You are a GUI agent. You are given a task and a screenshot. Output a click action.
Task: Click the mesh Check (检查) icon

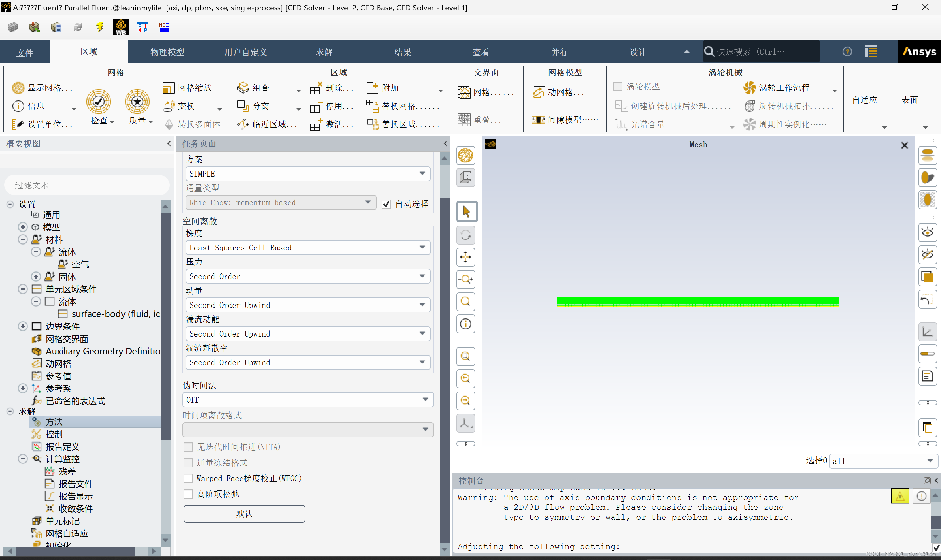pos(99,102)
